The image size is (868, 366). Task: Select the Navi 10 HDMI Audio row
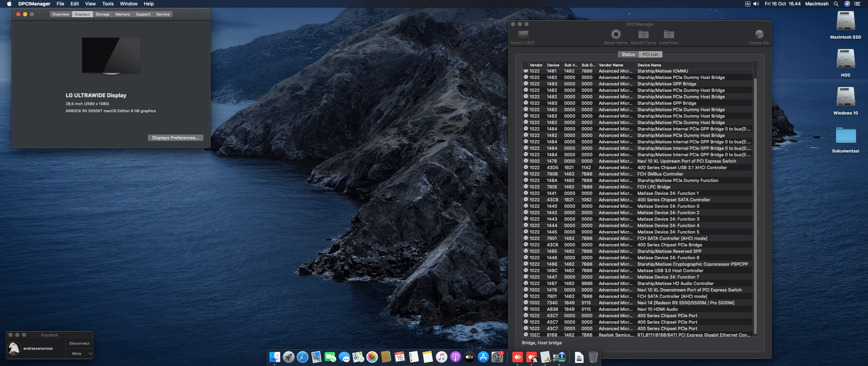pyautogui.click(x=637, y=309)
